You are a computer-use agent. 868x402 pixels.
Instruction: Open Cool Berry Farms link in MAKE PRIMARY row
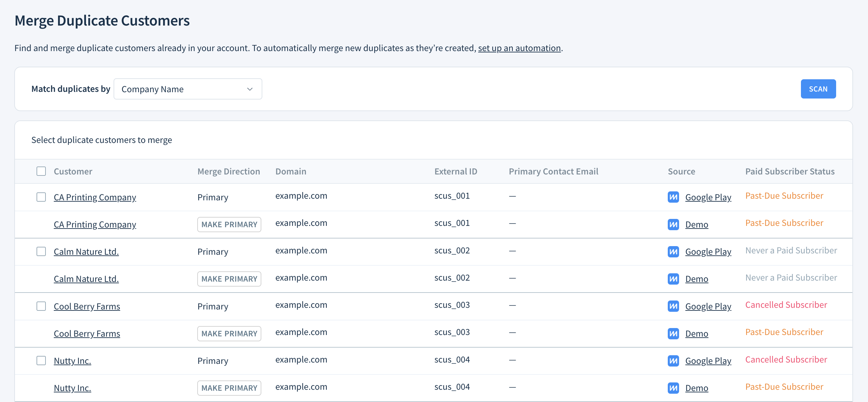click(87, 333)
